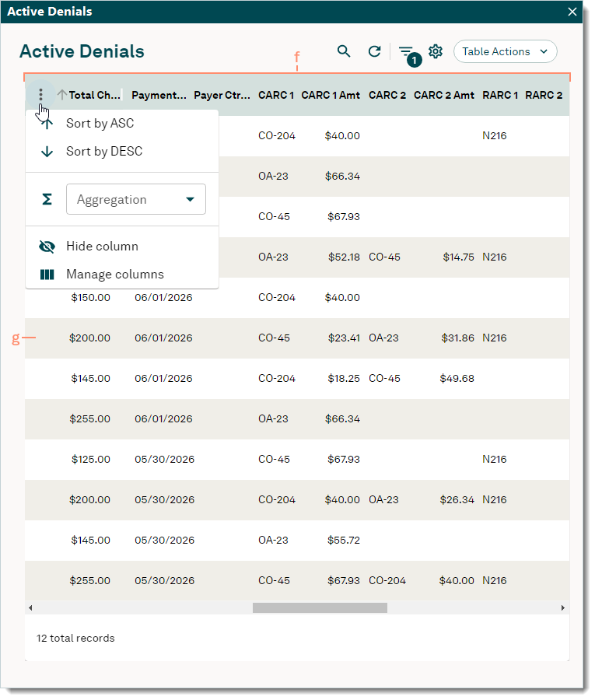Click the crossed-eye hide column icon
595x700 pixels.
pyautogui.click(x=47, y=247)
